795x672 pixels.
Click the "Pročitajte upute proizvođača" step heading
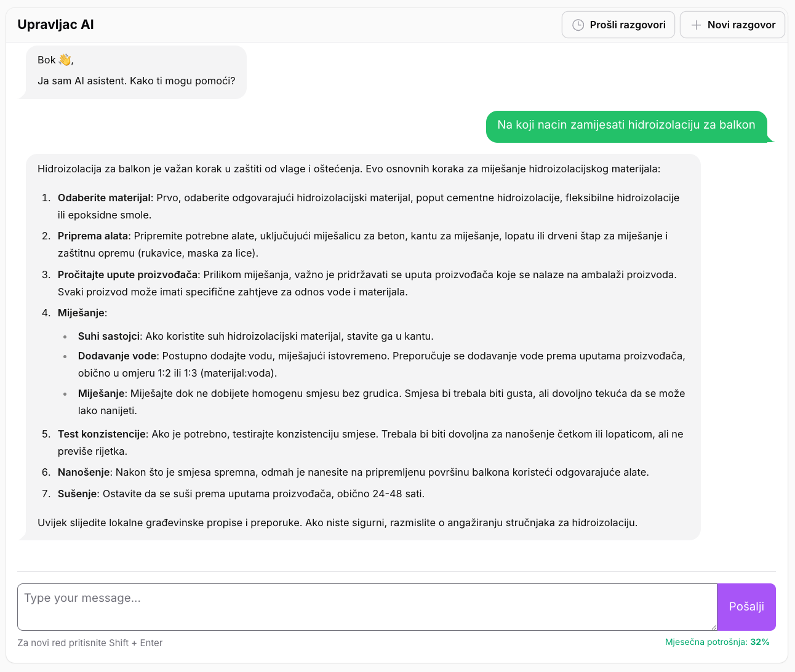127,274
